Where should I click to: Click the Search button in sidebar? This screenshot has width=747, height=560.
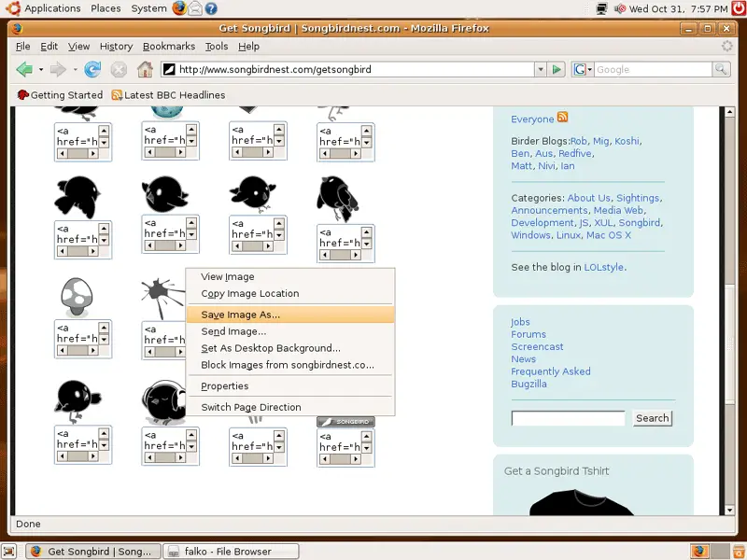tap(652, 418)
